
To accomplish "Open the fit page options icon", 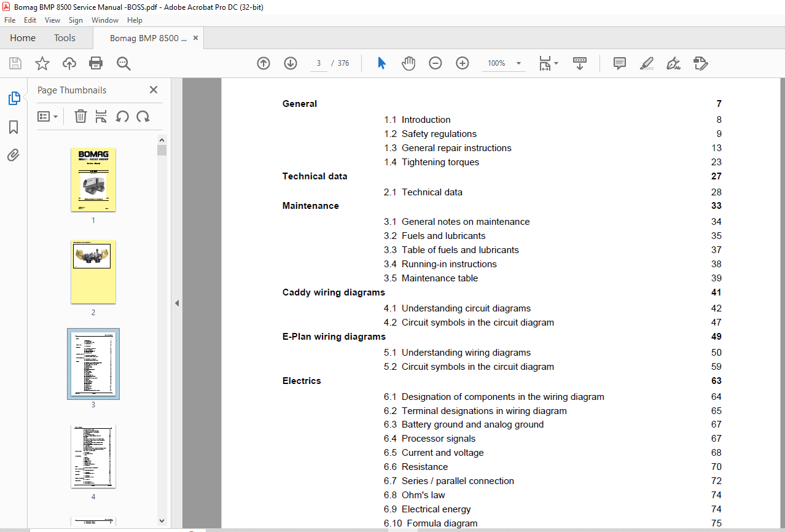I will 548,63.
